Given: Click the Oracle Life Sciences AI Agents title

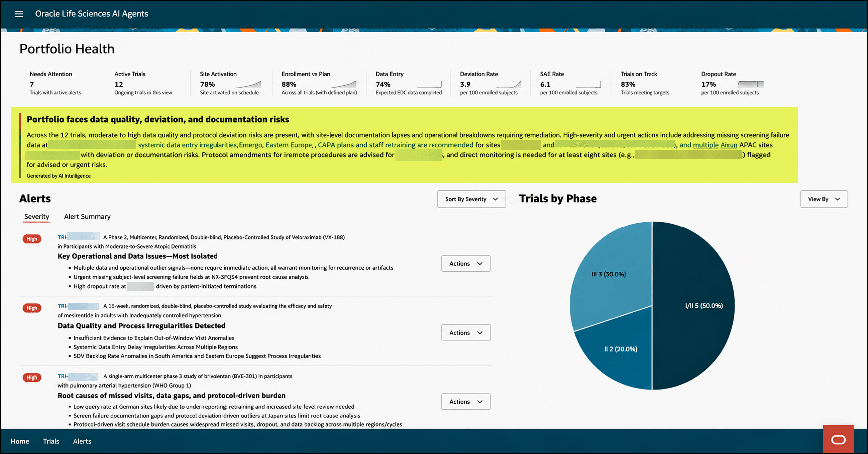Looking at the screenshot, I should coord(92,14).
